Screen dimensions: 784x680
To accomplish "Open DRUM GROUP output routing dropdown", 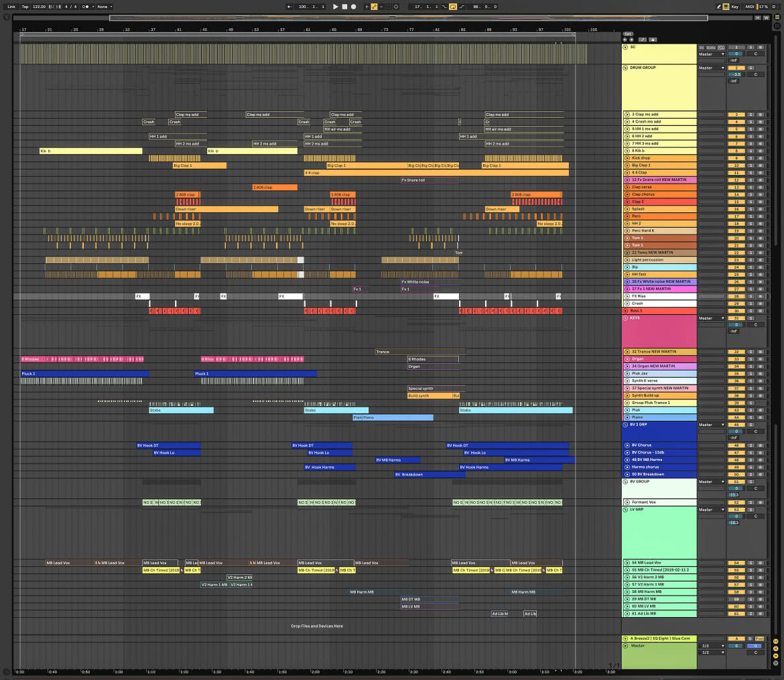I will coord(711,68).
